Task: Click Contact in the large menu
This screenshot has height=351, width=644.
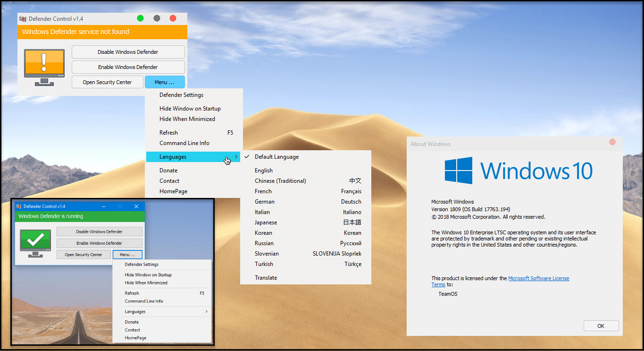Action: tap(194, 181)
